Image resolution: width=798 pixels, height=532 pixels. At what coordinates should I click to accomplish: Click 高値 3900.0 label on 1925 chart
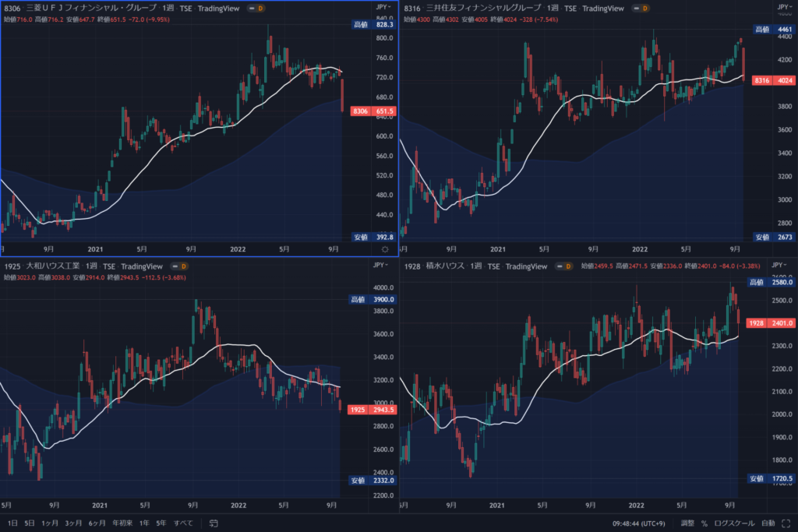373,300
